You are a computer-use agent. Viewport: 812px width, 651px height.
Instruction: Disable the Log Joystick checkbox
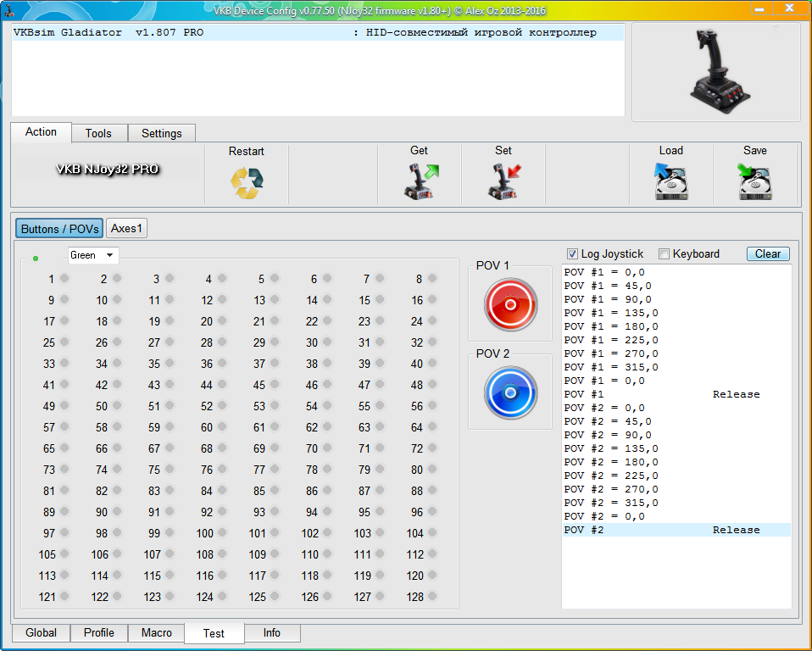[x=572, y=253]
